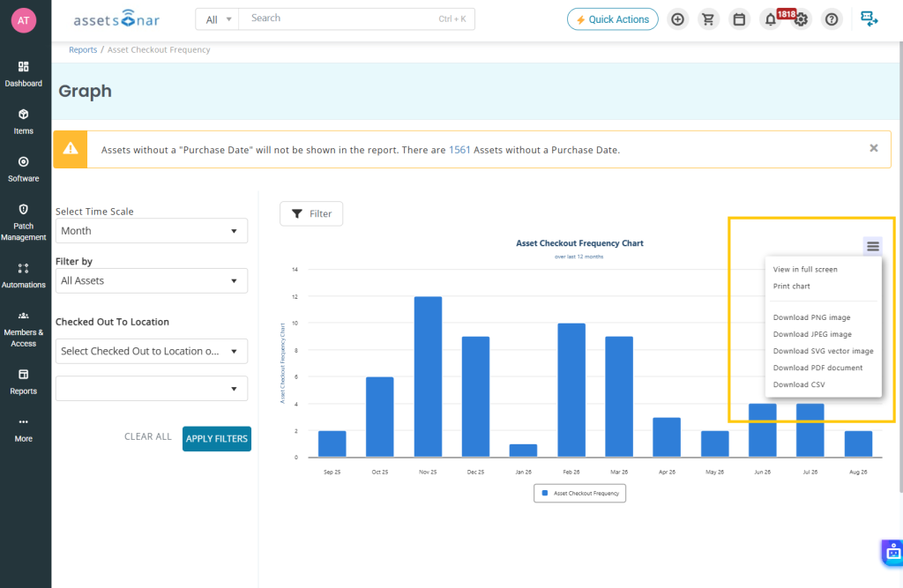Open the notifications bell icon
The height and width of the screenshot is (588, 903).
pyautogui.click(x=770, y=19)
